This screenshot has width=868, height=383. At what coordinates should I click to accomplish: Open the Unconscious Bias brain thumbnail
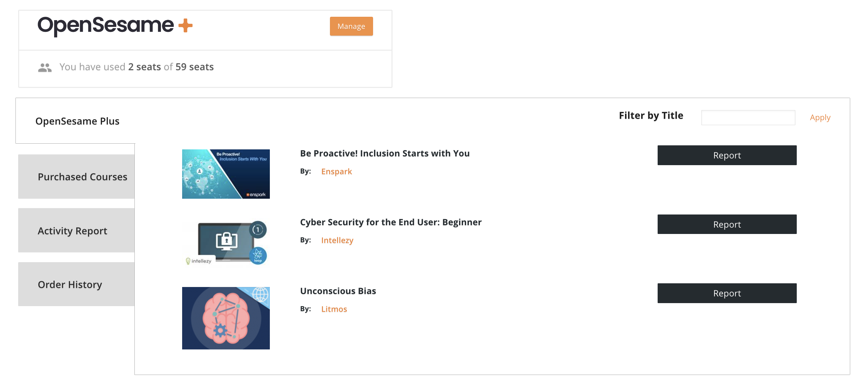[226, 318]
